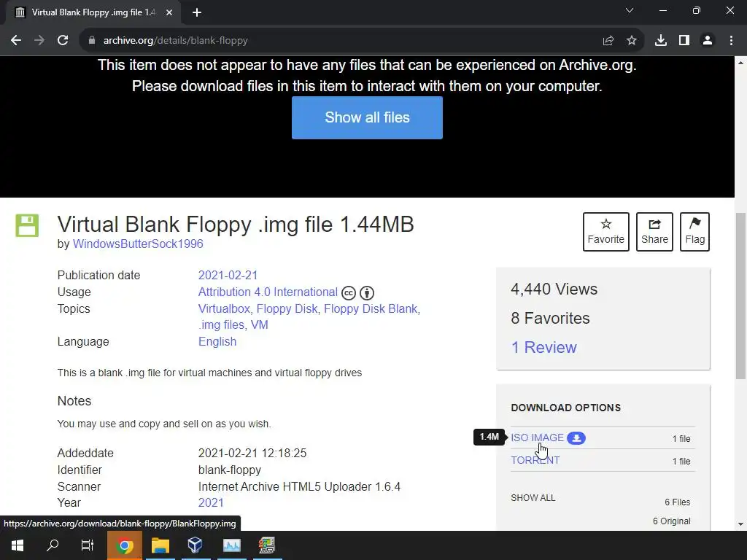Open the 1 Review link

pyautogui.click(x=543, y=347)
